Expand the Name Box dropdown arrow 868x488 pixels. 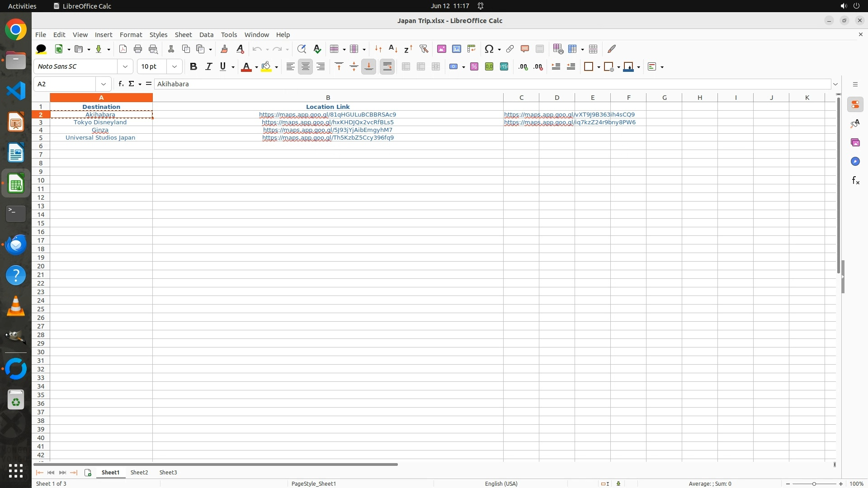click(x=104, y=84)
